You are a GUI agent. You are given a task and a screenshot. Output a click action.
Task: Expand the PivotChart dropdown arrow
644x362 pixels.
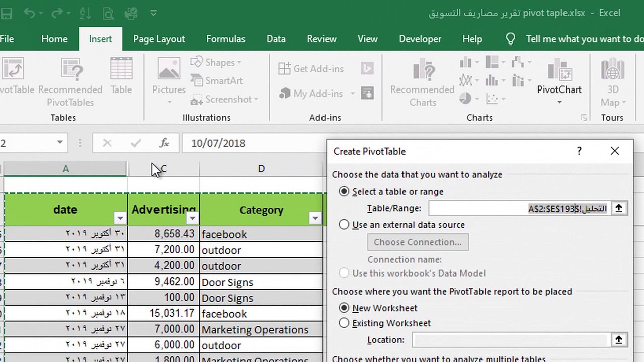(x=559, y=103)
